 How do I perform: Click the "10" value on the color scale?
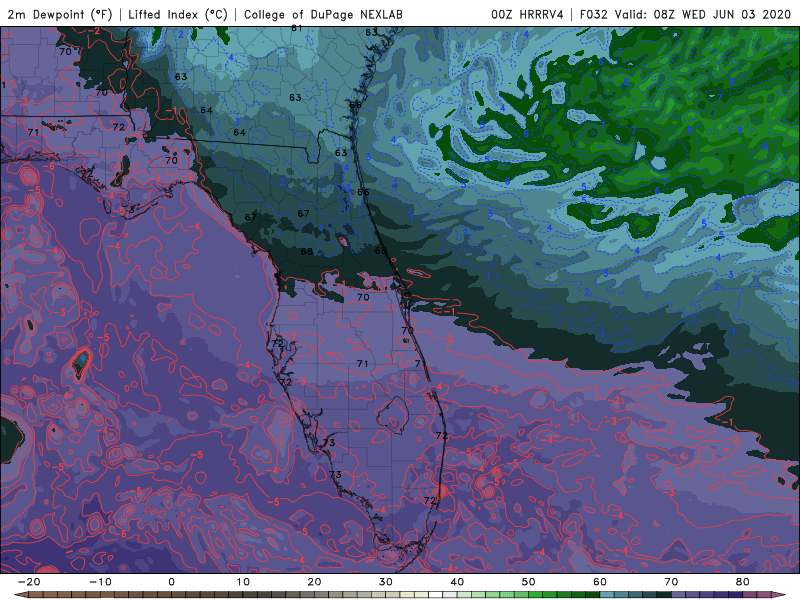(243, 582)
